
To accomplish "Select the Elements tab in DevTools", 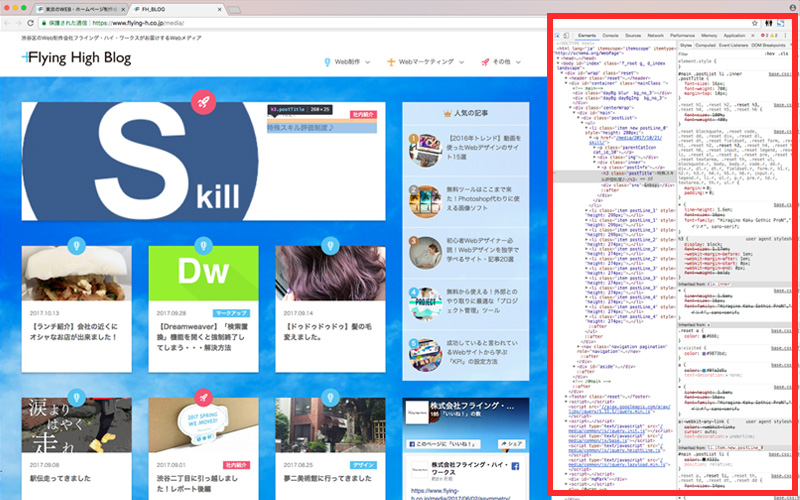I will 587,36.
